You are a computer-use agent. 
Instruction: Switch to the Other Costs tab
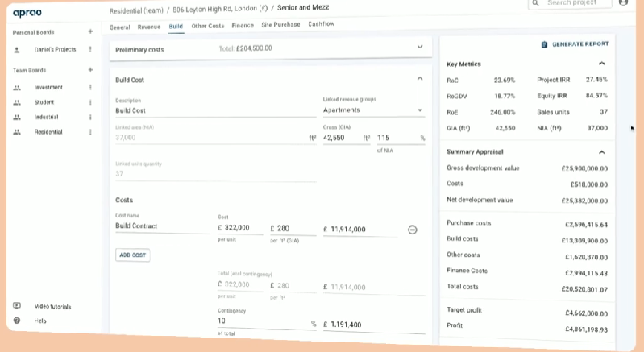pos(207,26)
